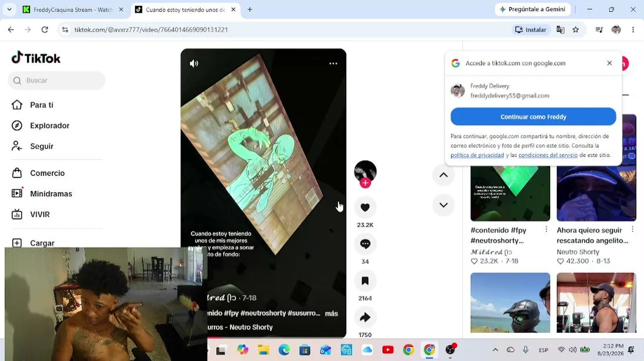Click the tiktok.com address bar URL
Screen dimensions: 644x361
point(151,30)
